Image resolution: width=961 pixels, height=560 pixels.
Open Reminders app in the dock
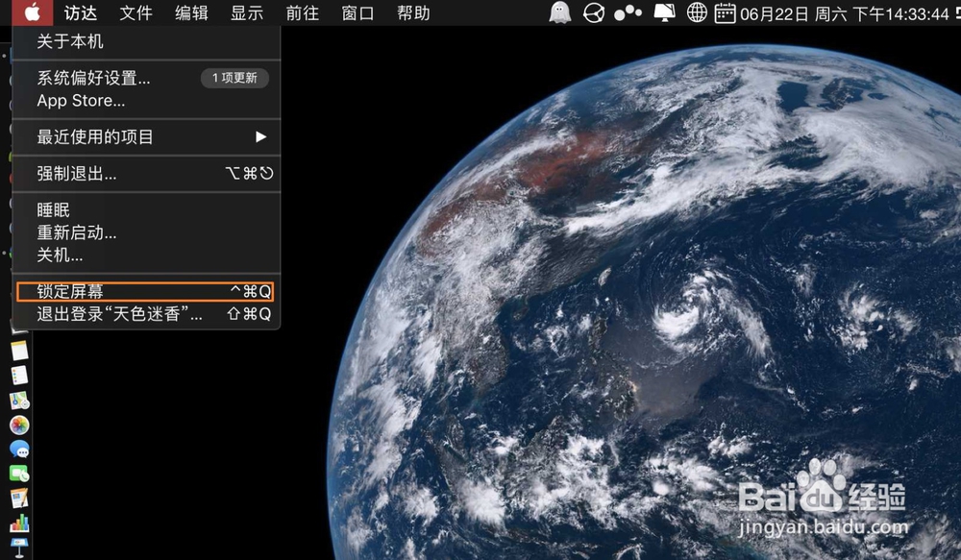(19, 375)
